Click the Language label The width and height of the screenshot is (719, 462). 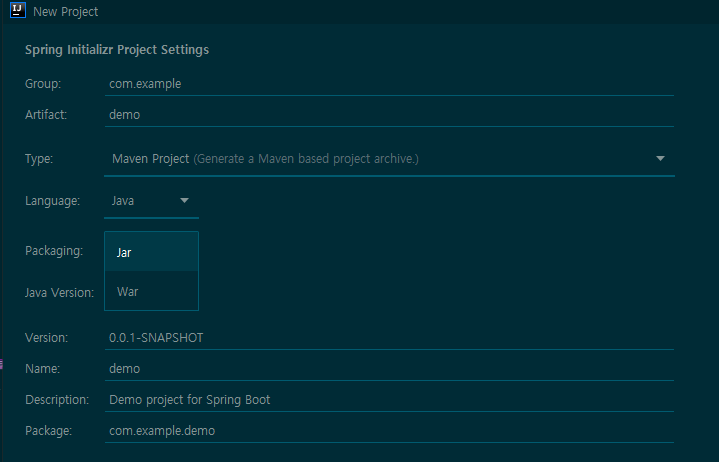tap(52, 201)
